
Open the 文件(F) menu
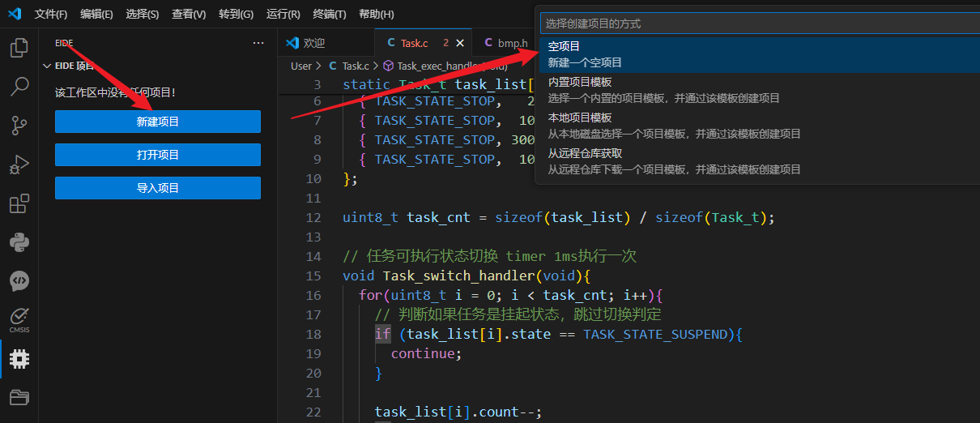(x=51, y=15)
